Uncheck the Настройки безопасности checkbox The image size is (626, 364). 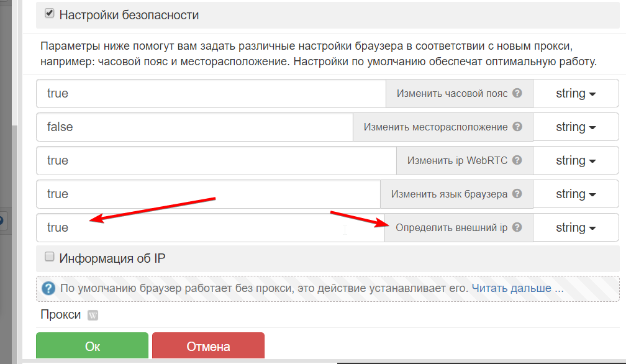pos(50,13)
